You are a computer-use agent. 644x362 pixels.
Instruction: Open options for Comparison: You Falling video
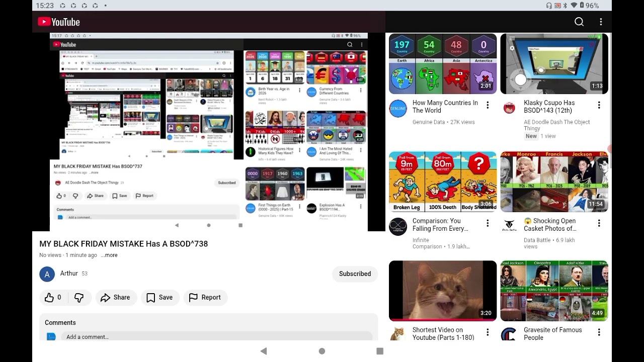pyautogui.click(x=488, y=223)
